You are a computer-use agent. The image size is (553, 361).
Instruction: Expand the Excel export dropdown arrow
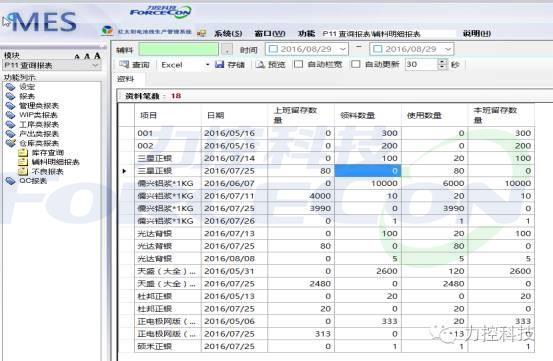coord(207,65)
